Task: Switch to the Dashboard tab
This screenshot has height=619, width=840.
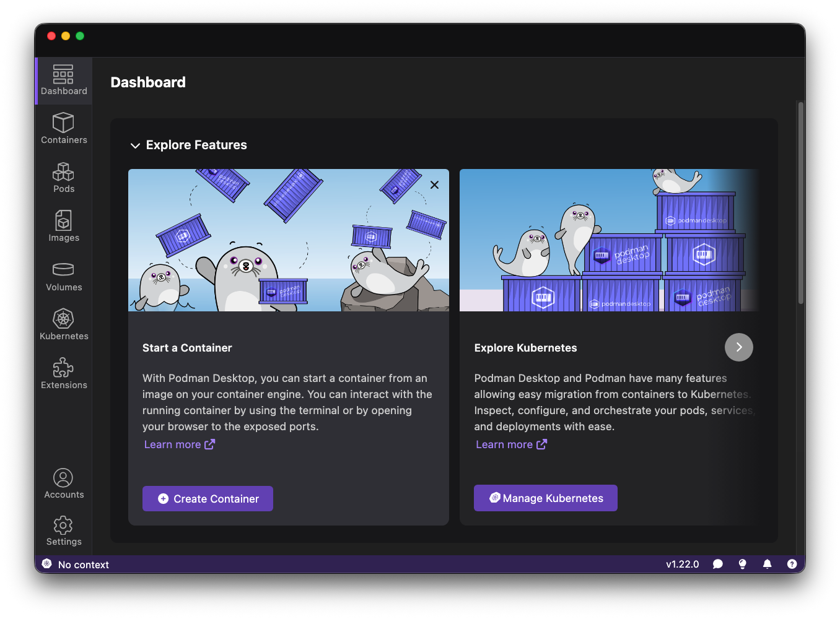Action: point(63,80)
